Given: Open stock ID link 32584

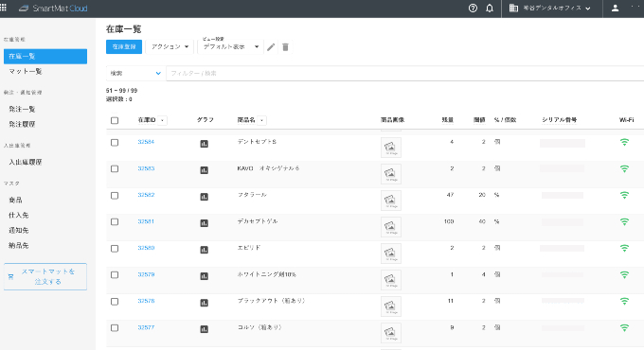Looking at the screenshot, I should [146, 142].
